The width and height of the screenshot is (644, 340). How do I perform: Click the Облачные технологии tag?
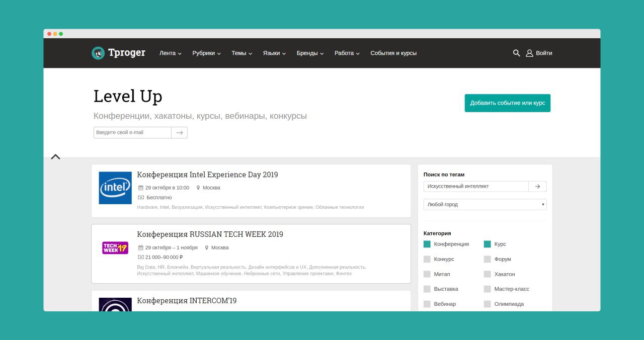pyautogui.click(x=340, y=207)
